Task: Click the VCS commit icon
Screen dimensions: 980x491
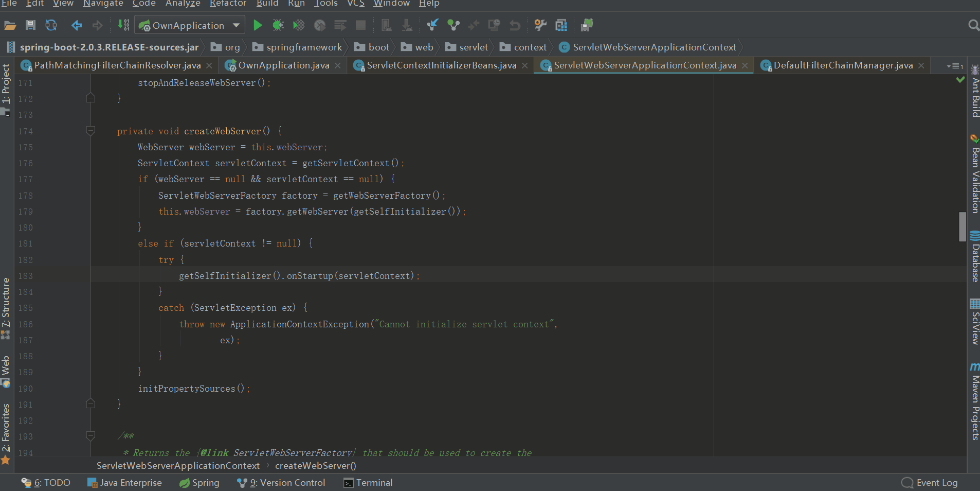Action: 453,25
